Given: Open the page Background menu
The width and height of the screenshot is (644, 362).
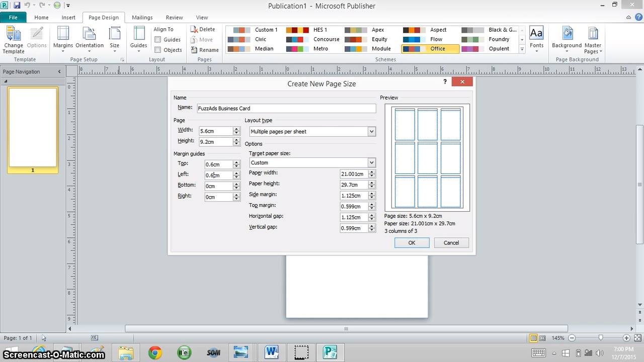Looking at the screenshot, I should point(567,40).
